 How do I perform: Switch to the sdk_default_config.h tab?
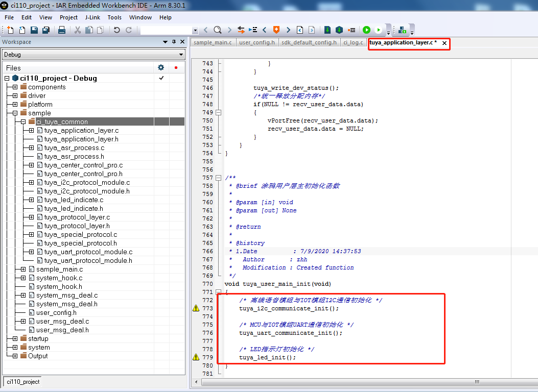click(309, 42)
